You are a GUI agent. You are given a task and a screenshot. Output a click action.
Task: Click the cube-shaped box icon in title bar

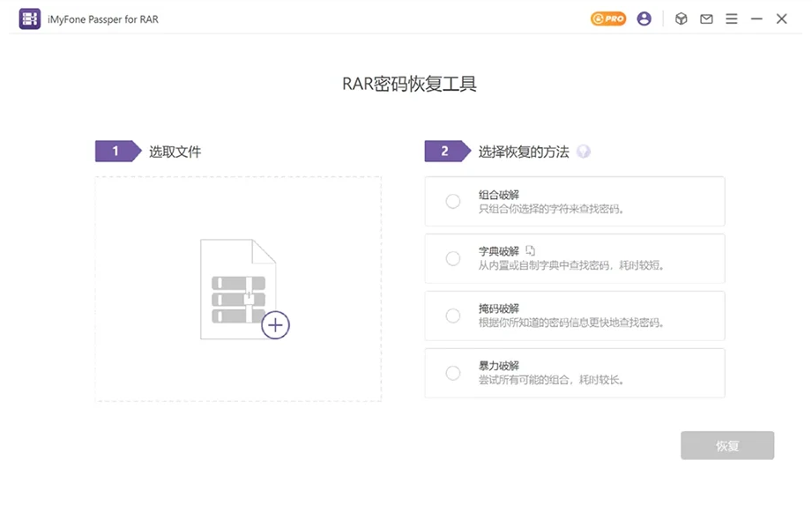(x=681, y=19)
